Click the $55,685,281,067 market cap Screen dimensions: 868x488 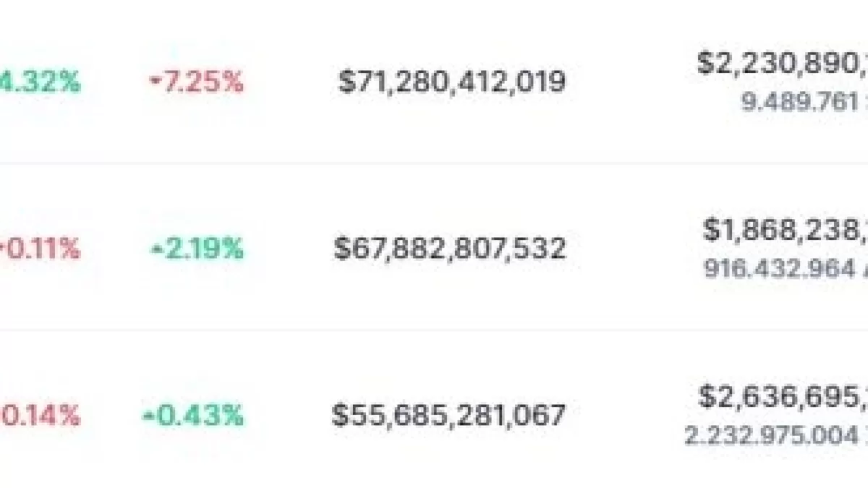click(x=448, y=416)
